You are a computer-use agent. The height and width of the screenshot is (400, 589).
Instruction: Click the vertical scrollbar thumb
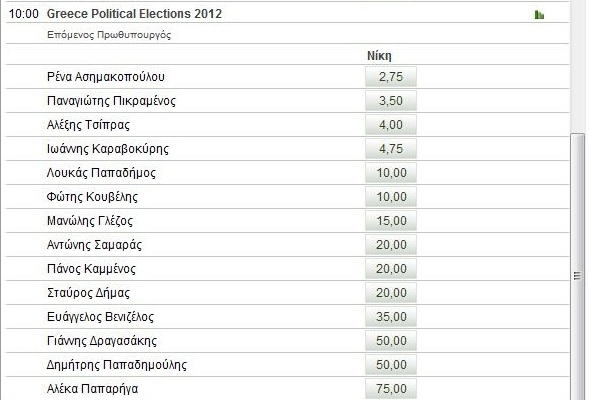coord(577,266)
